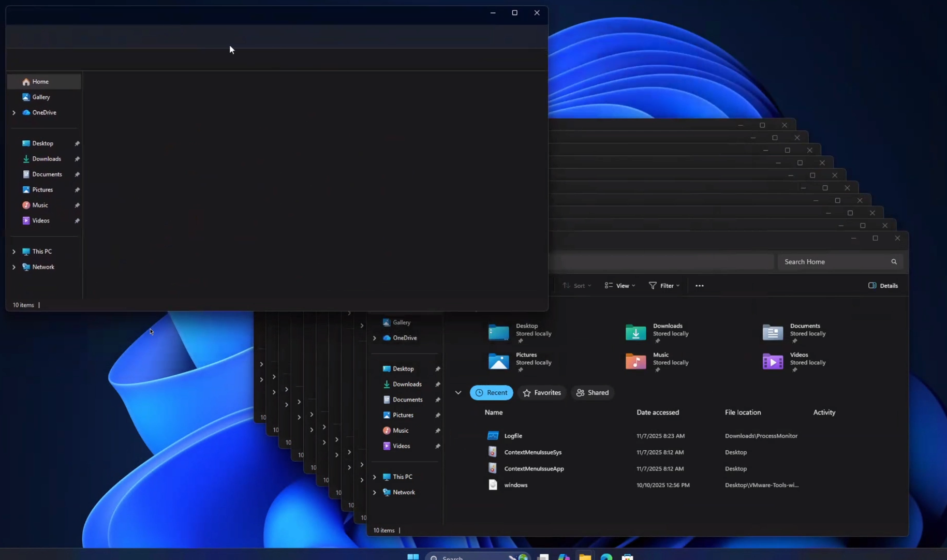
Task: Collapse the recent files section chevron
Action: click(x=458, y=393)
